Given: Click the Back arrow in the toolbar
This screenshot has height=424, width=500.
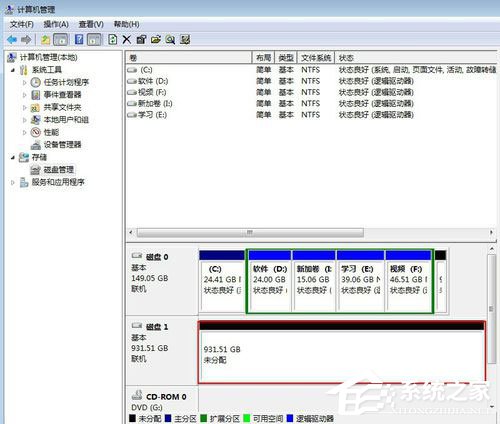Looking at the screenshot, I should coord(12,40).
